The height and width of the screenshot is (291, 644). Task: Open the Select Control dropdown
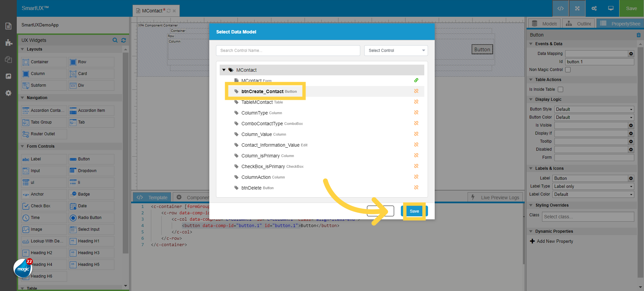(x=396, y=51)
